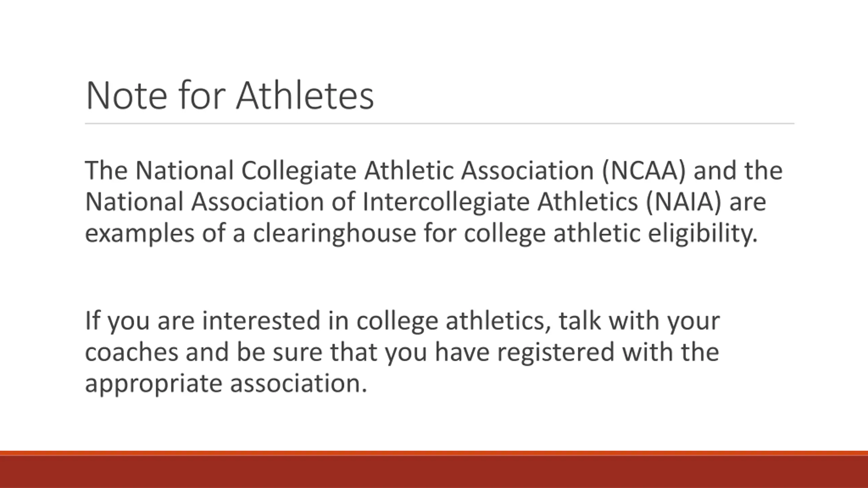The image size is (868, 488).
Task: Click the dark red footer bar
Action: tap(434, 472)
